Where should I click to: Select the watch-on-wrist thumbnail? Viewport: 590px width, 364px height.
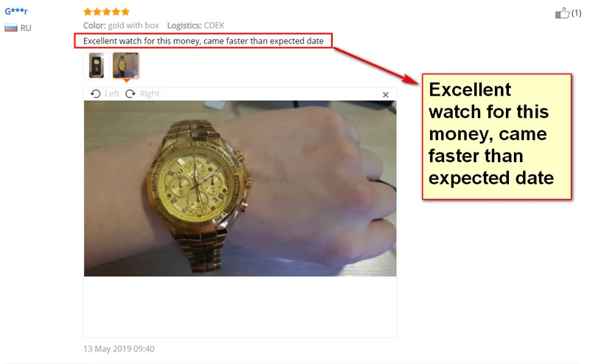[x=126, y=66]
